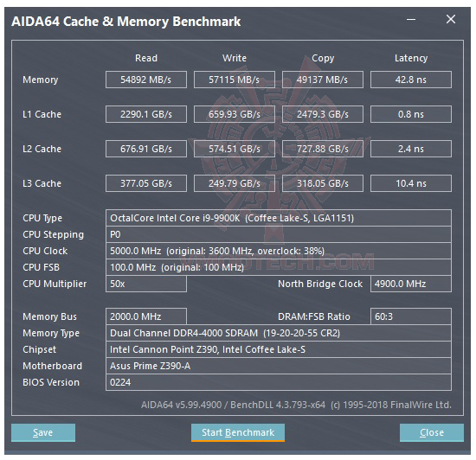Click CPU Multiplier field 50x
The image size is (476, 460).
tap(146, 284)
